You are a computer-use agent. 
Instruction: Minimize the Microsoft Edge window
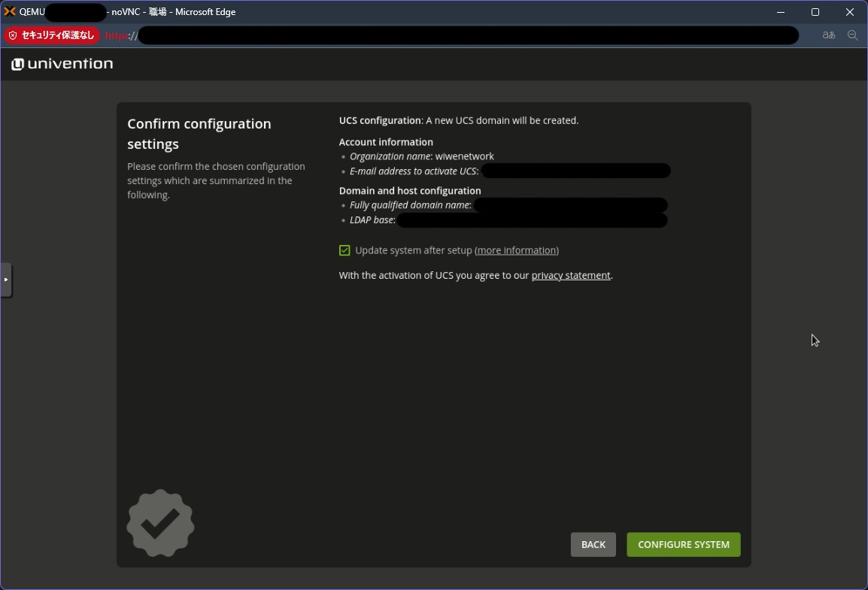[781, 11]
